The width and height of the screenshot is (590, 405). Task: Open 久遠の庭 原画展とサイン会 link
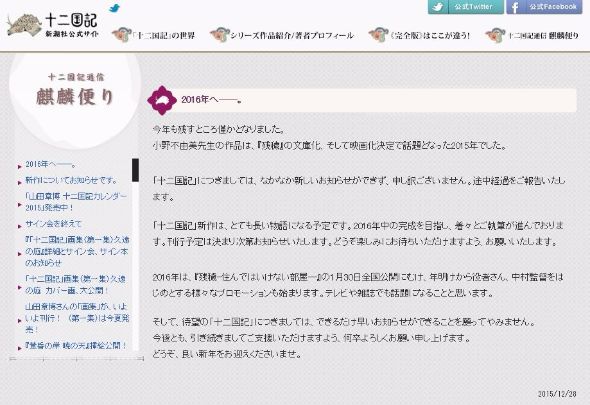(77, 251)
